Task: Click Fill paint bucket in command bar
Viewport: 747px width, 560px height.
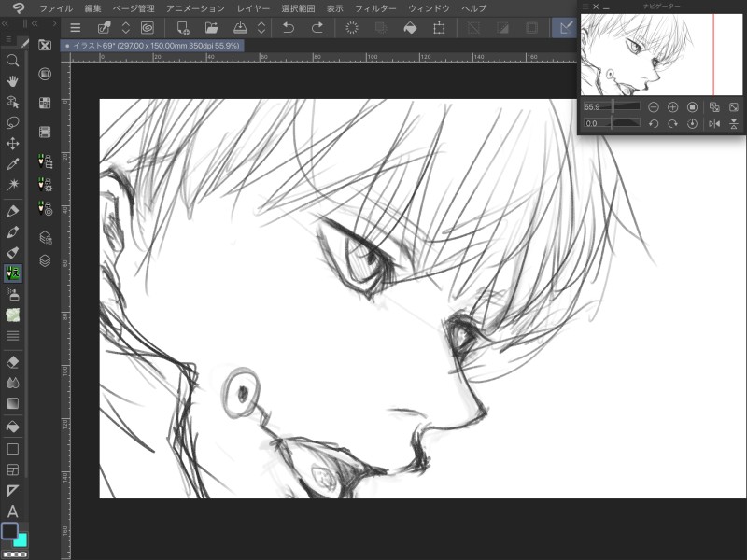Action: (410, 28)
